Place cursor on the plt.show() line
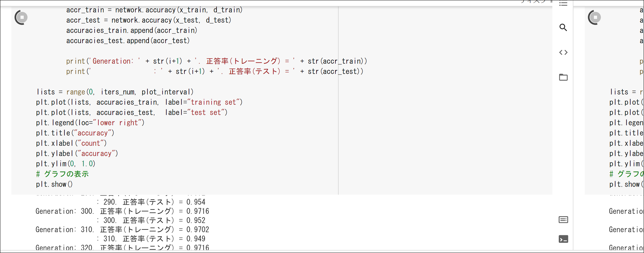This screenshot has height=253, width=644. 54,184
